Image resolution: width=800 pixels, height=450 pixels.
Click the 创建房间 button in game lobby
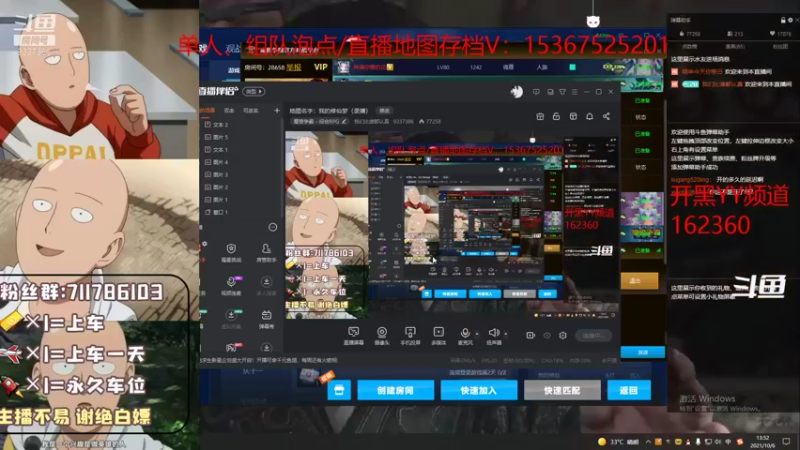point(395,390)
